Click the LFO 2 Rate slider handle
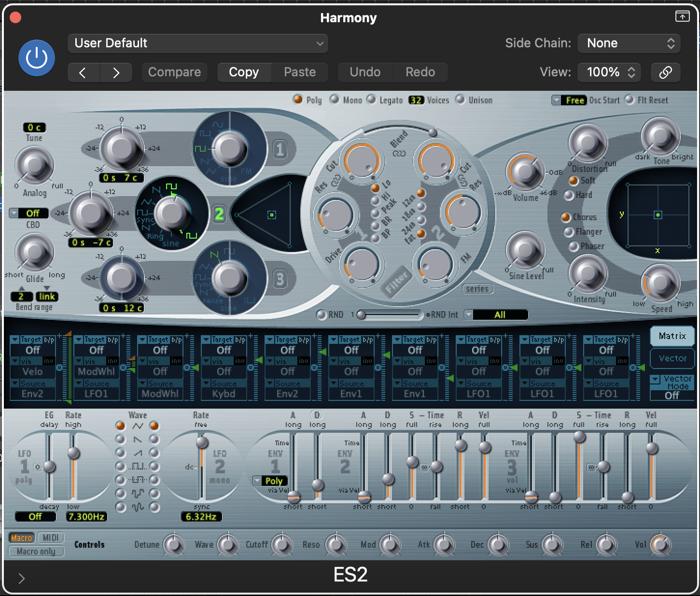 tap(202, 442)
